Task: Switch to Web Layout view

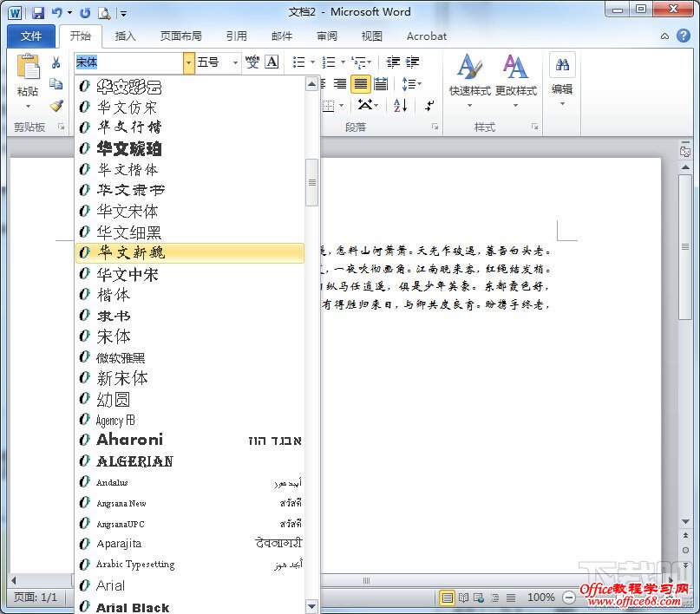Action: click(x=479, y=598)
